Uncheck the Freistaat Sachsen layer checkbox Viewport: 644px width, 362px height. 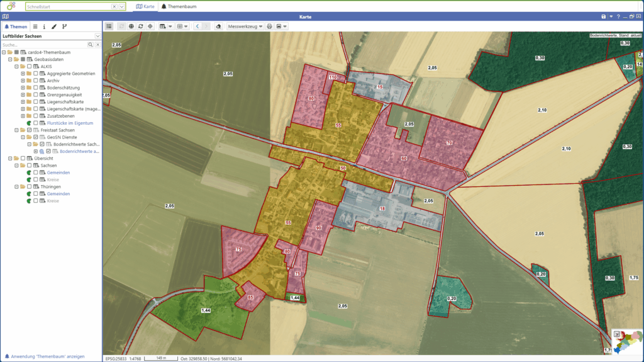pyautogui.click(x=29, y=130)
